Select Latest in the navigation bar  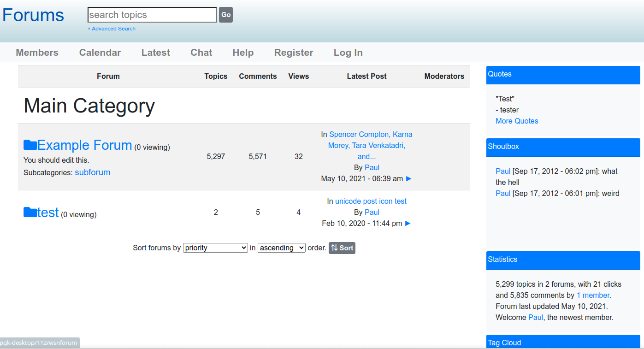point(156,53)
